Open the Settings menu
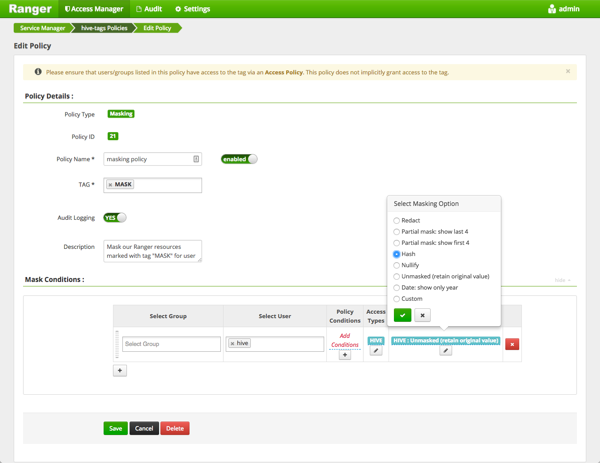Image resolution: width=600 pixels, height=463 pixels. click(192, 9)
